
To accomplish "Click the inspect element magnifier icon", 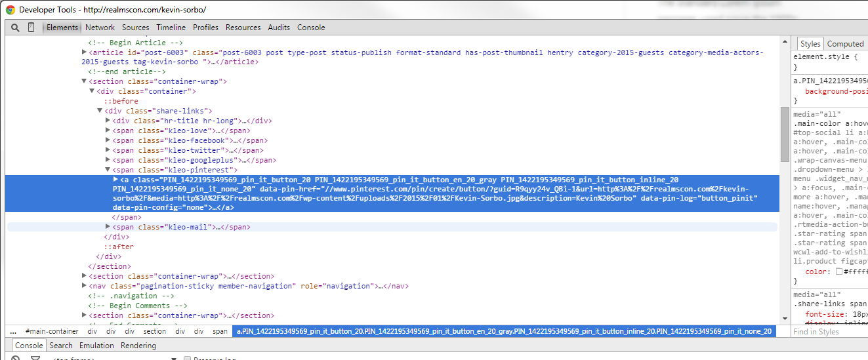I will pos(15,28).
